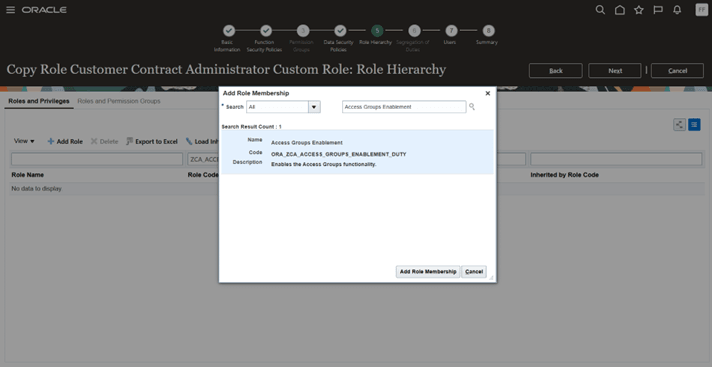Screen dimensions: 712x367
Task: Click Export to Excel
Action: [x=152, y=142]
